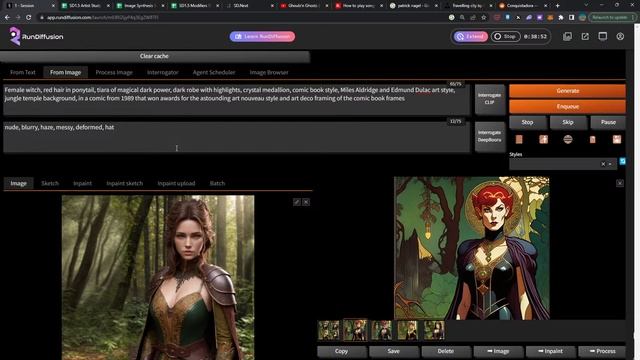Switch to the Inpaint sketch sub-tab
This screenshot has height=360, width=640.
coord(124,183)
